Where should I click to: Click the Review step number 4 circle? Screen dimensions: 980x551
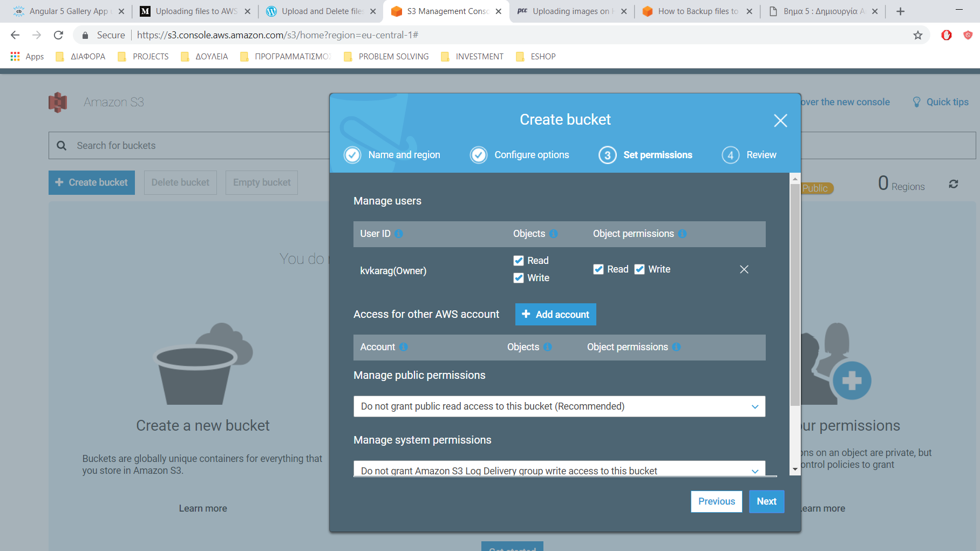731,155
